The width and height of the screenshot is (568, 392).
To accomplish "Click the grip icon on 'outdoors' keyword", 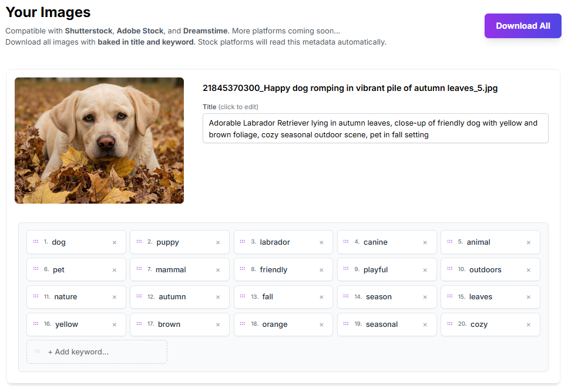I will [x=449, y=269].
